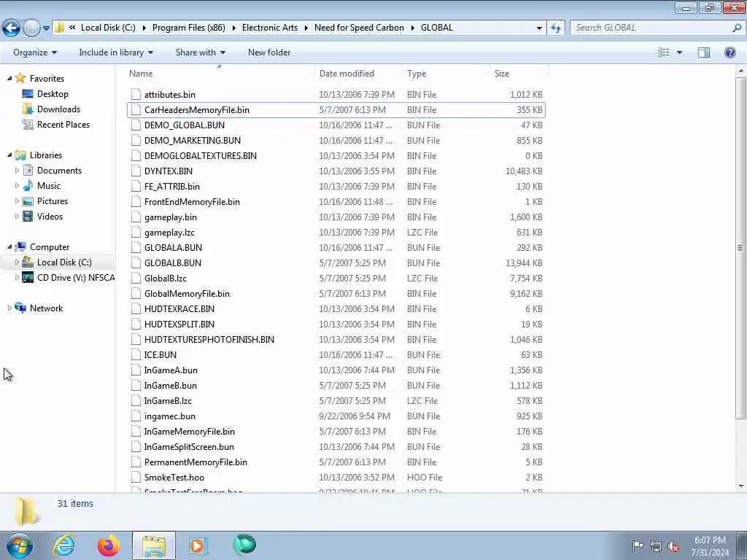Open the view options dropdown arrow
The image size is (747, 560).
tap(680, 52)
